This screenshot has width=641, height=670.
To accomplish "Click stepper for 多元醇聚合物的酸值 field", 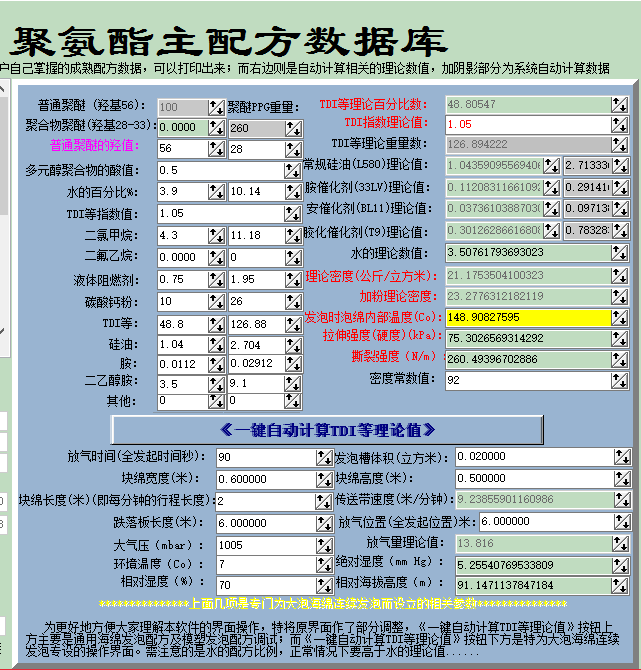I will coord(293,171).
